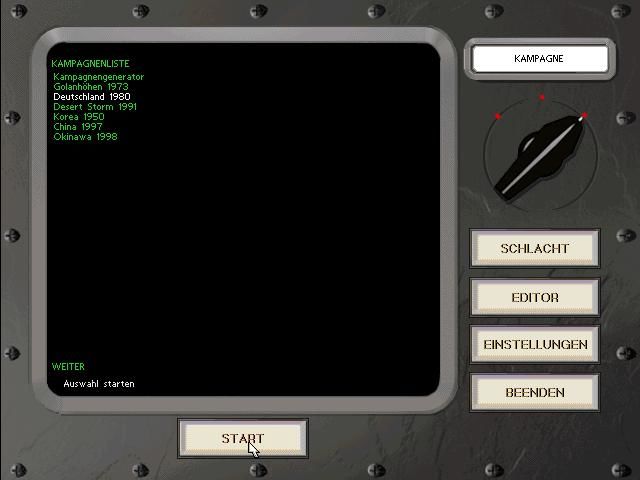Choose the Golanhöhen 1973 campaign
This screenshot has width=640, height=480.
tap(91, 87)
